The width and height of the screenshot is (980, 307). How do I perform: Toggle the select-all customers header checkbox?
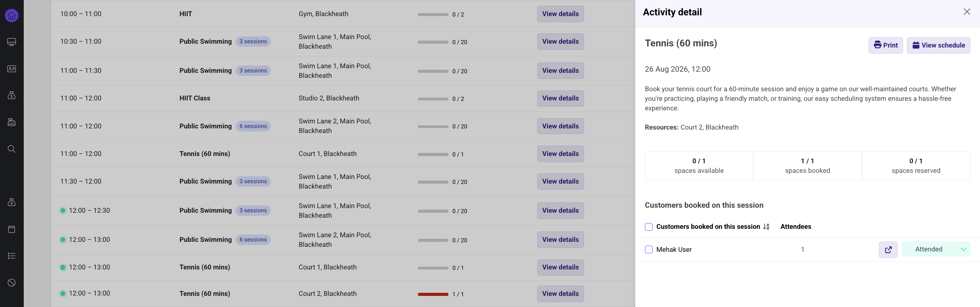tap(649, 227)
